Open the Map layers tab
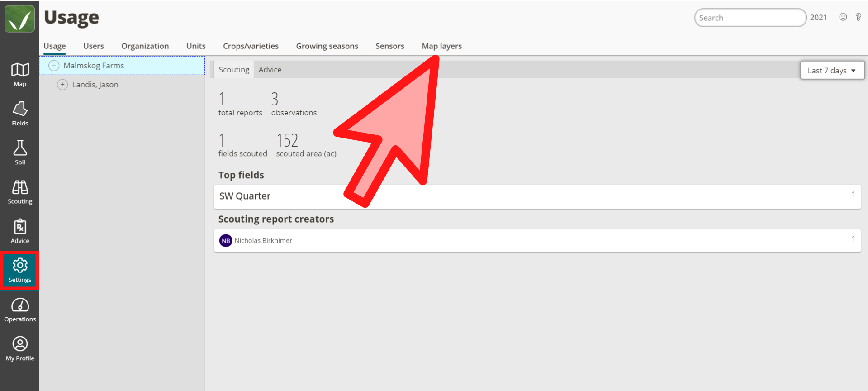 coord(442,46)
